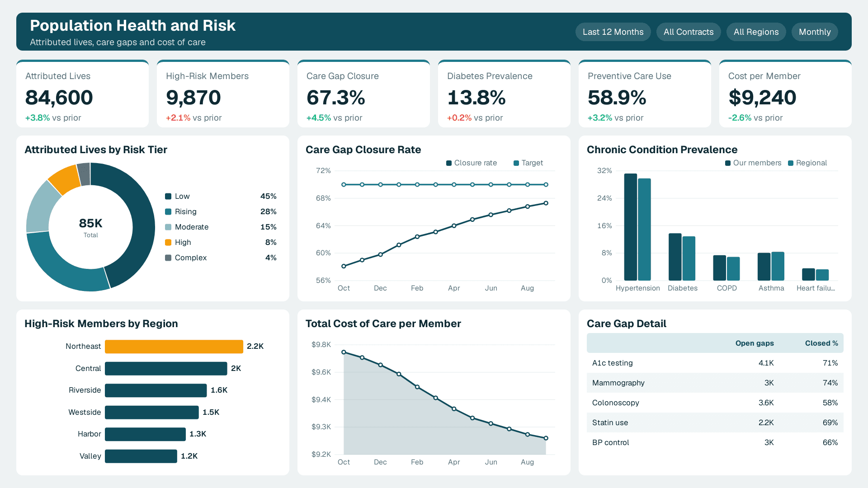Screen dimensions: 868x488
Task: Open the All Regions filter
Action: click(756, 32)
